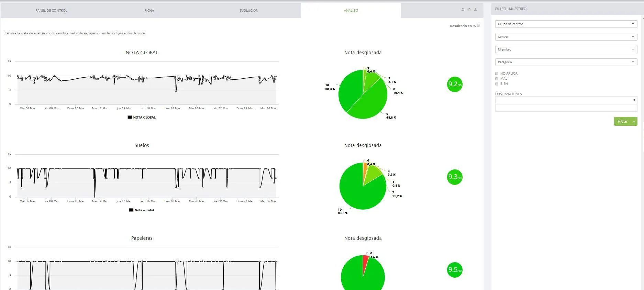Toggle the 'Nota – Total' legend entry
The width and height of the screenshot is (644, 290).
point(142,210)
